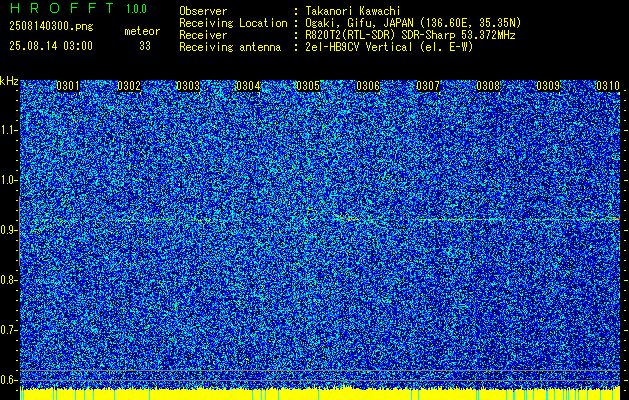Click the HROFFT title text
Image resolution: width=629 pixels, height=400 pixels.
click(62, 8)
